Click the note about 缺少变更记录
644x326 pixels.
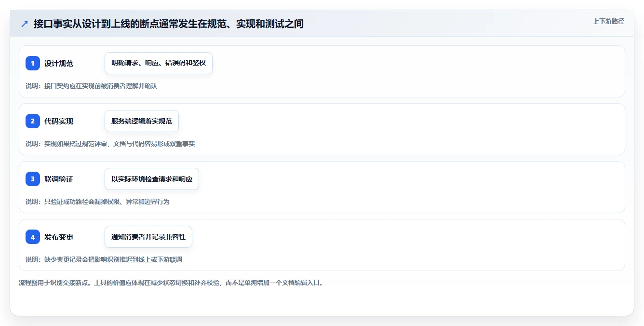click(x=104, y=259)
